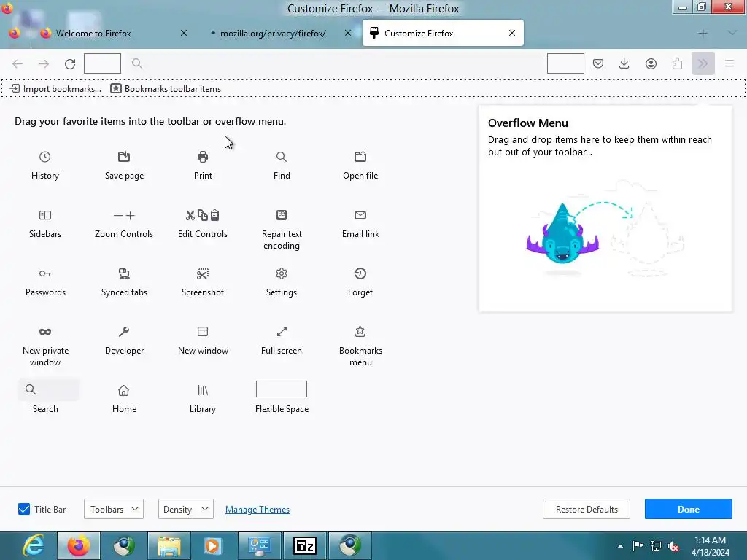Viewport: 747px width, 560px height.
Task: Switch to the mozilla.org/privacy/firefox tab
Action: pos(280,33)
